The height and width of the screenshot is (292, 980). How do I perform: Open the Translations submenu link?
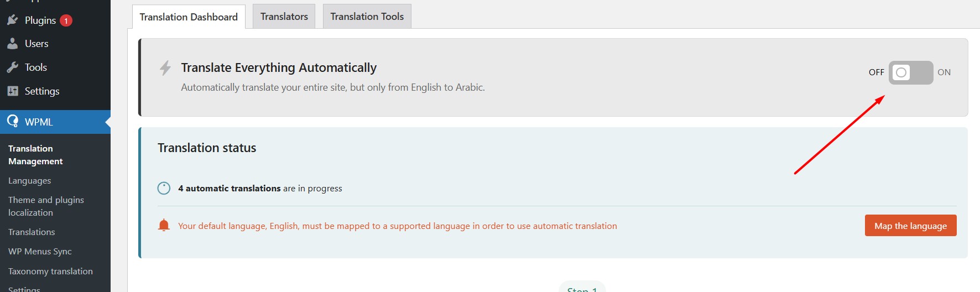point(32,232)
